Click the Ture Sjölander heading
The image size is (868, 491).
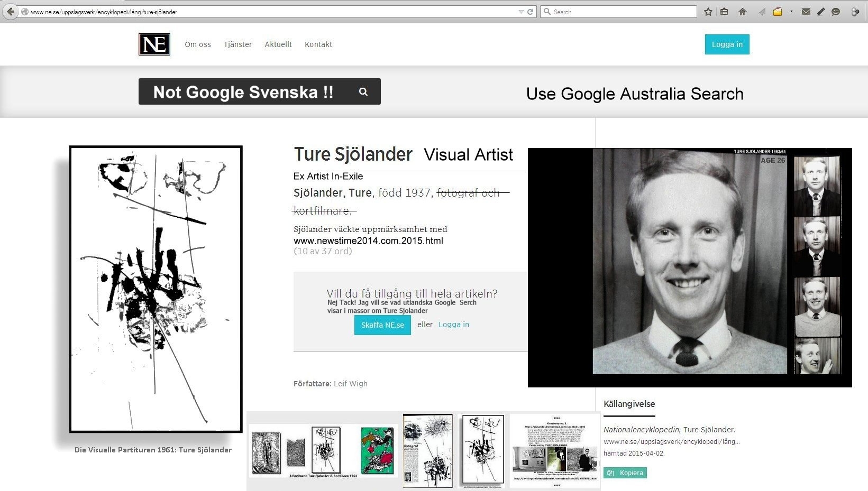(x=353, y=154)
